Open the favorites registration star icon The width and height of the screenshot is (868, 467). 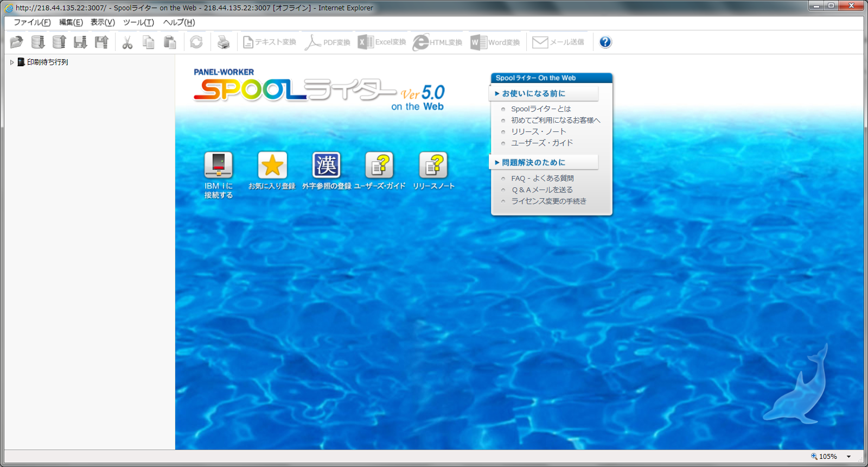tap(272, 166)
